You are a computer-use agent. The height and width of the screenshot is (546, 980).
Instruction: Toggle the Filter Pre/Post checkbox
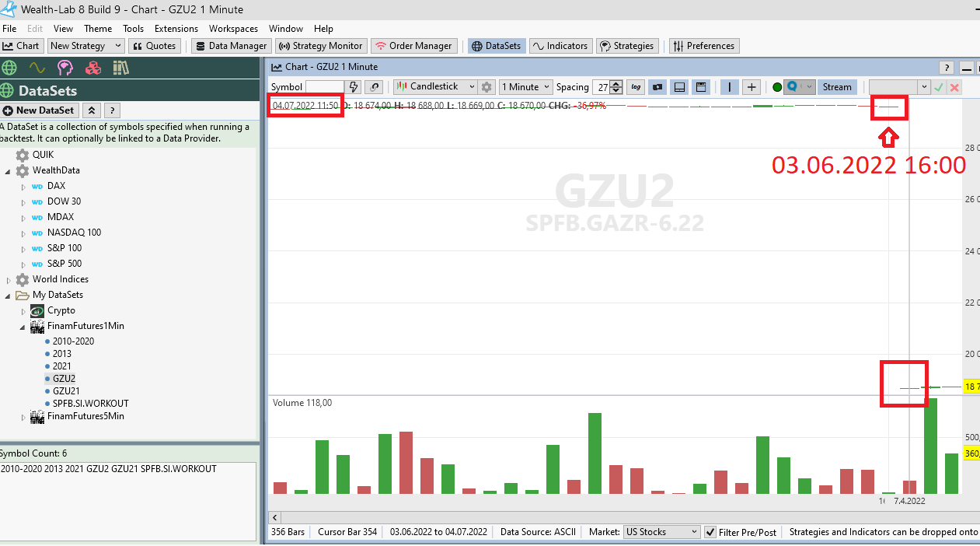point(710,532)
